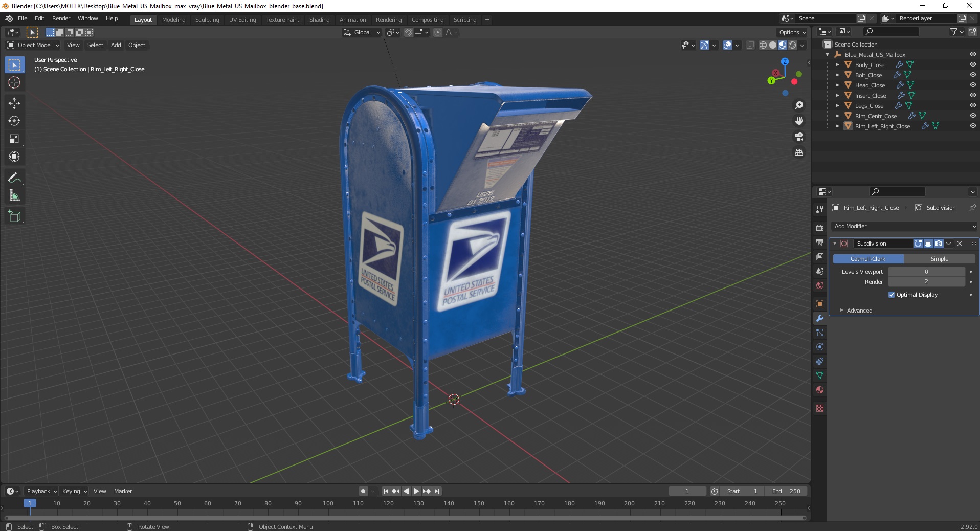
Task: Select Simple subdivision type
Action: click(939, 259)
